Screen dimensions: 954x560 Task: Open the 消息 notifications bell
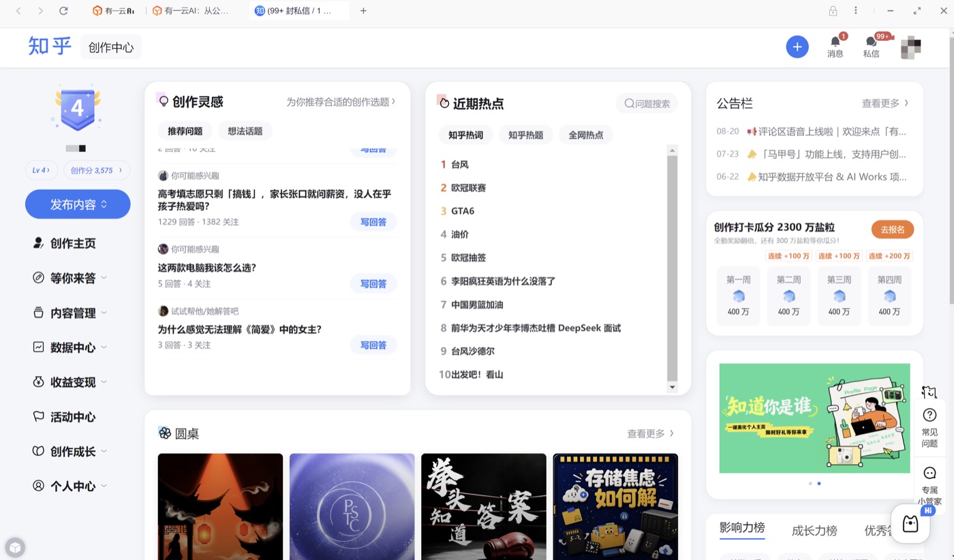835,46
